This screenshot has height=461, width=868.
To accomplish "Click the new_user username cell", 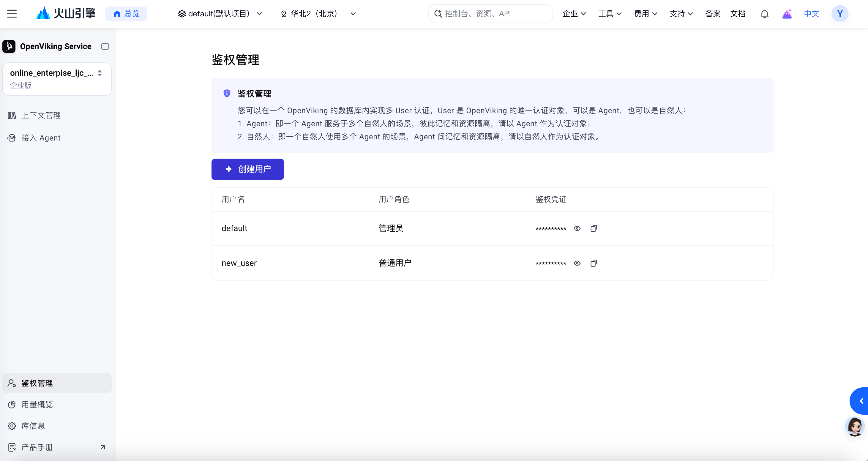I will tap(239, 263).
